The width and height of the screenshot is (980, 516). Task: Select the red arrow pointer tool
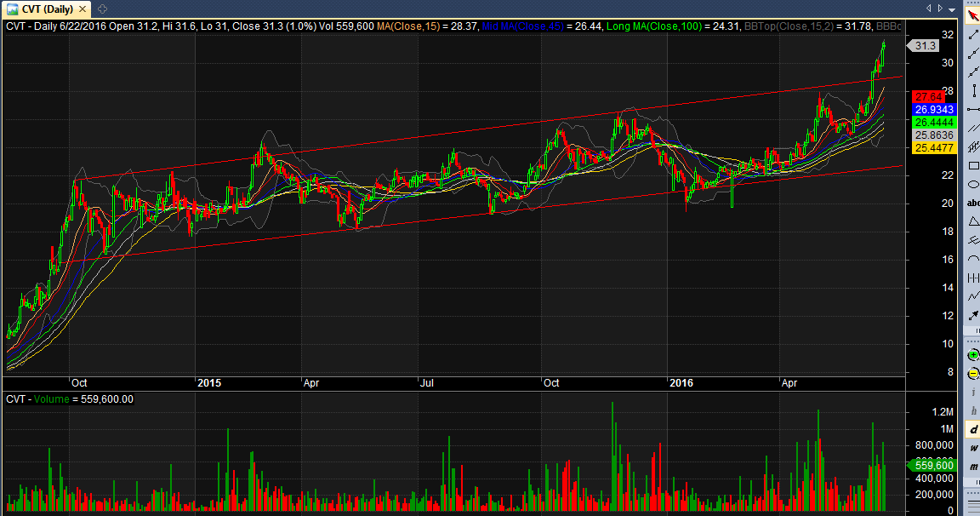[973, 15]
